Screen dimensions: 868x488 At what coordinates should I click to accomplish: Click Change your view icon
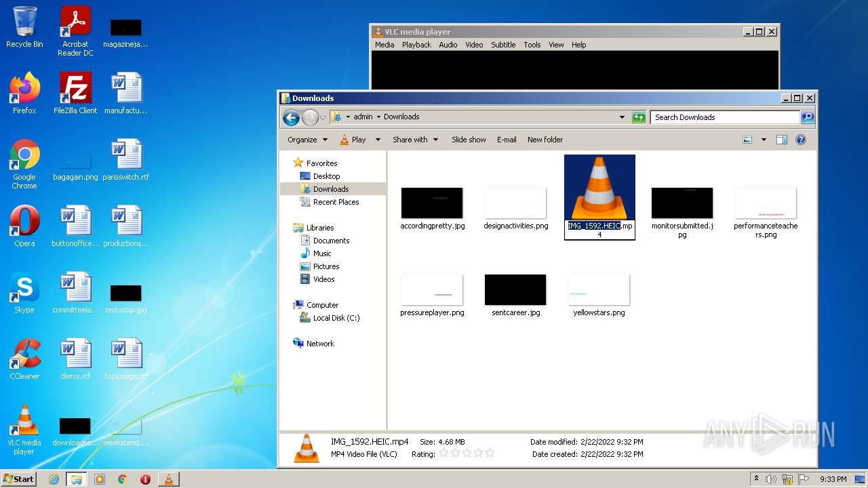point(747,140)
